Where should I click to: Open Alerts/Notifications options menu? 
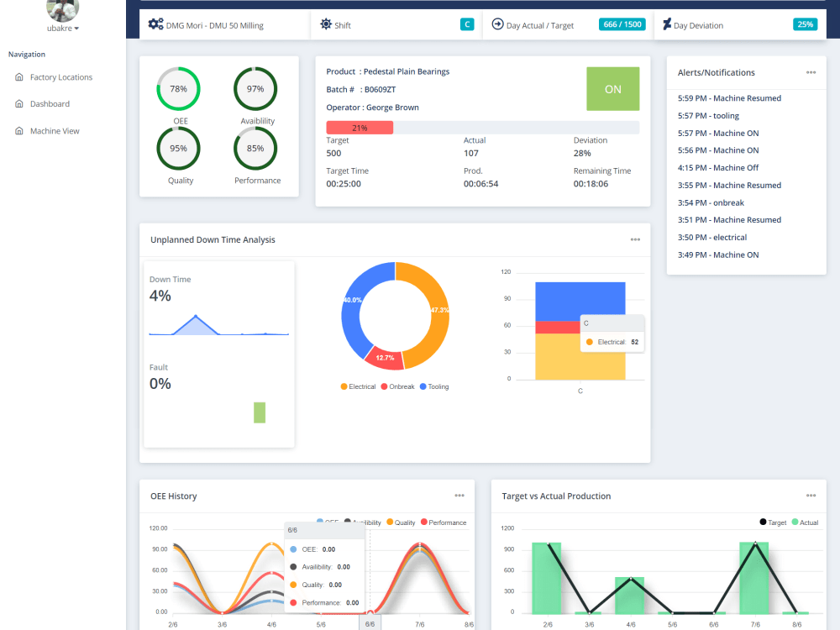click(811, 72)
